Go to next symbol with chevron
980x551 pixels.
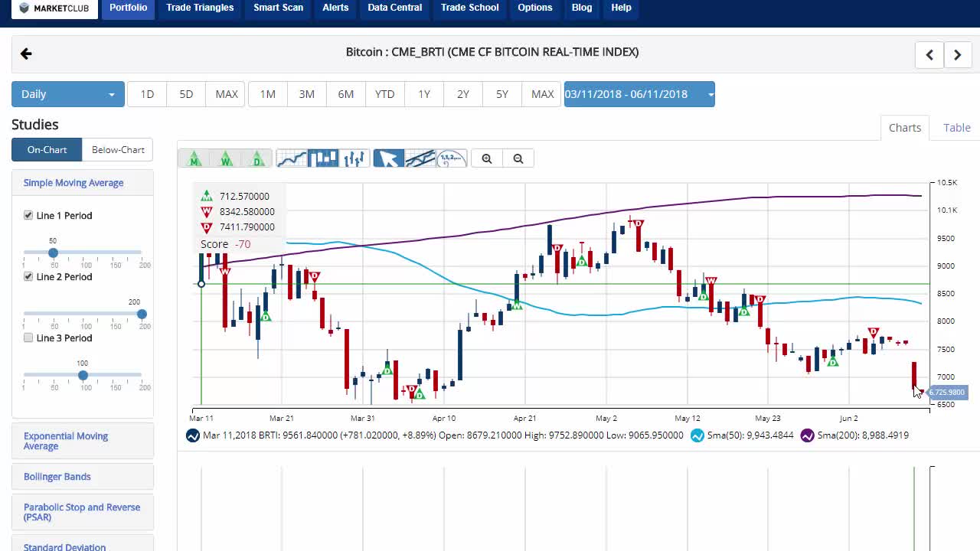[x=957, y=55]
